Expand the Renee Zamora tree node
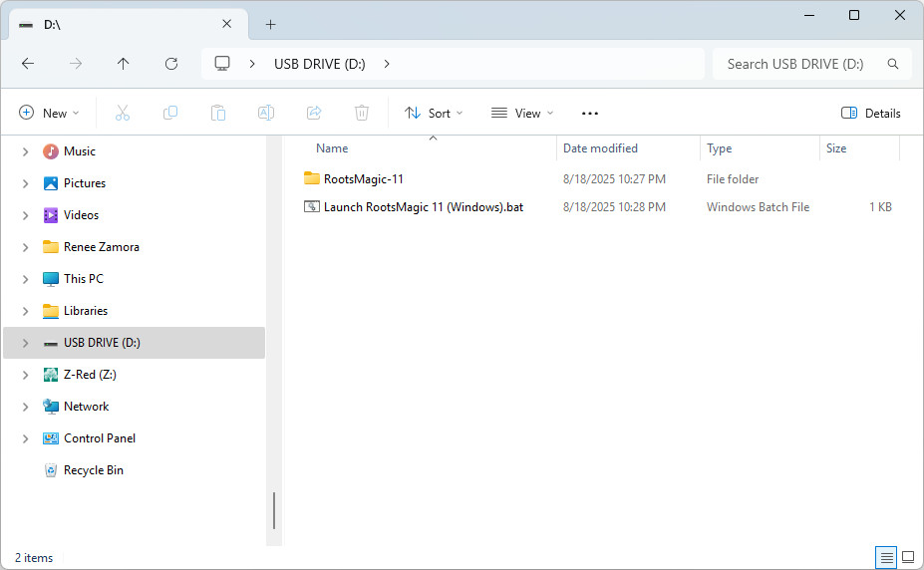924x570 pixels. pos(25,247)
